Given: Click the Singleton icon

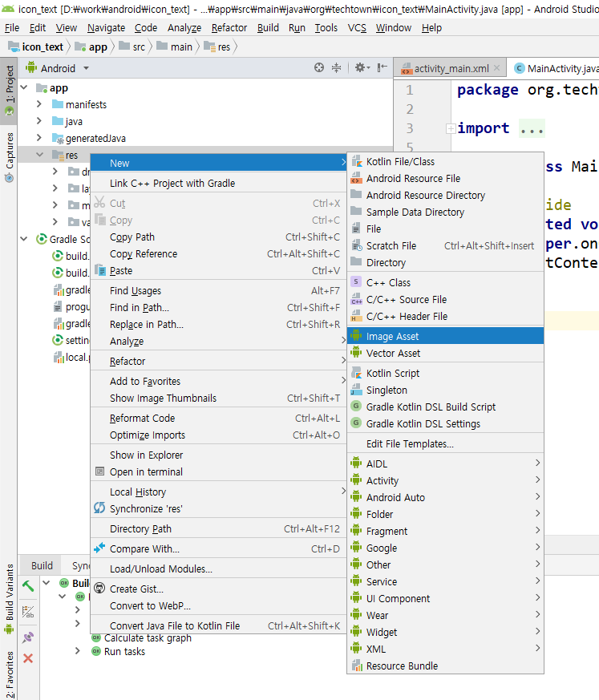Looking at the screenshot, I should pos(356,390).
